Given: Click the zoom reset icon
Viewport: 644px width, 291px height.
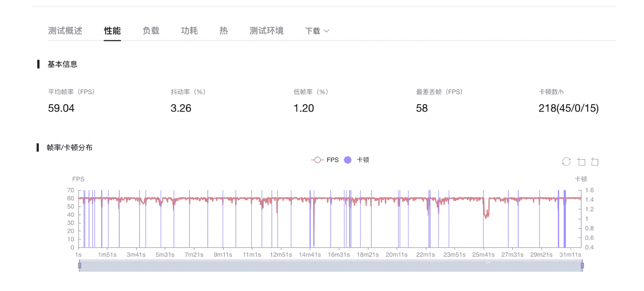Looking at the screenshot, I should pos(595,162).
